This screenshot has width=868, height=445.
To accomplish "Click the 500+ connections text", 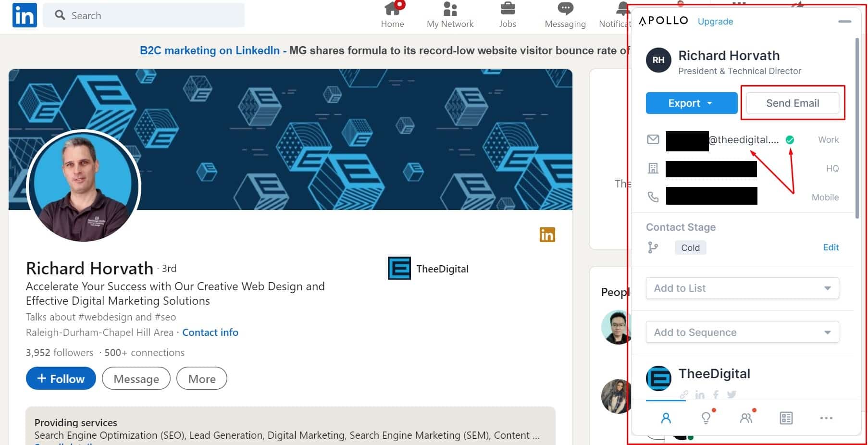I will (144, 353).
